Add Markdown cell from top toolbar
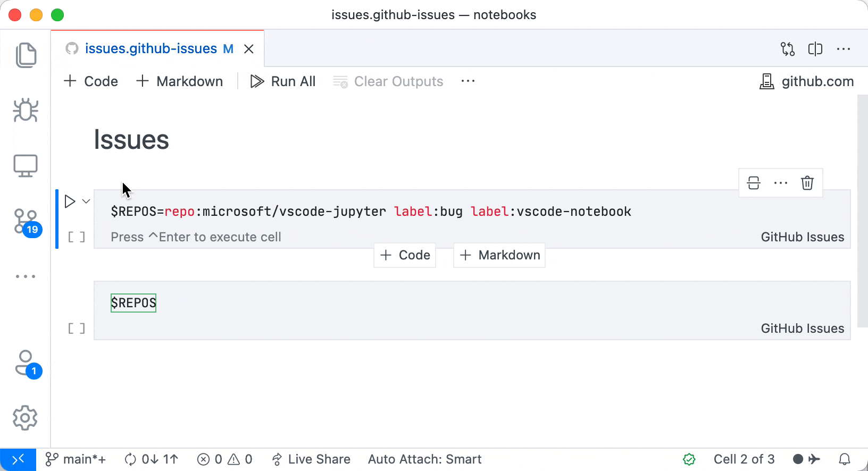Image resolution: width=868 pixels, height=471 pixels. (x=180, y=81)
